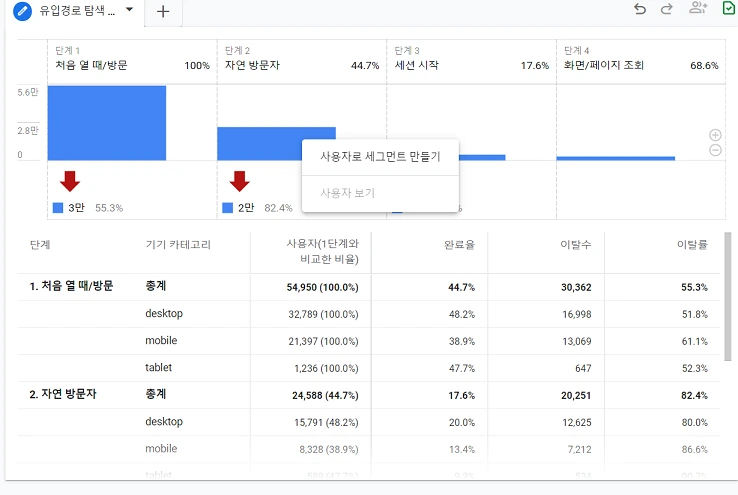Click step 4 header '화면/페이지 조회'
Screen dimensions: 738x495
[604, 65]
